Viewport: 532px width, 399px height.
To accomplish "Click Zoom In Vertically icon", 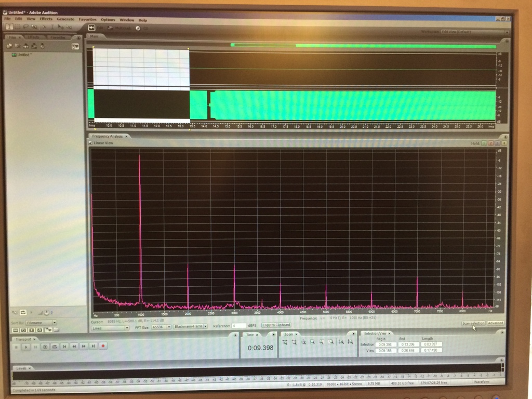I will [x=341, y=342].
